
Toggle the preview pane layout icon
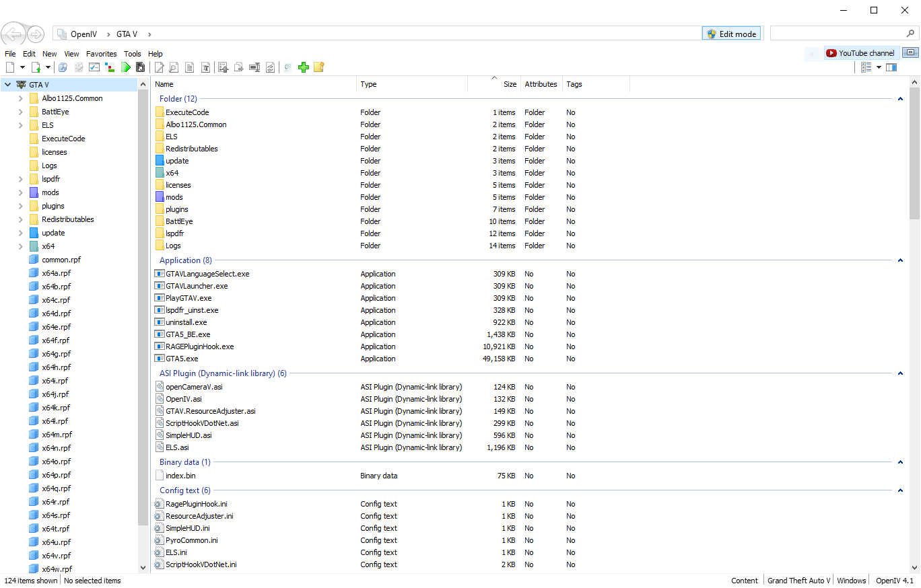click(891, 67)
